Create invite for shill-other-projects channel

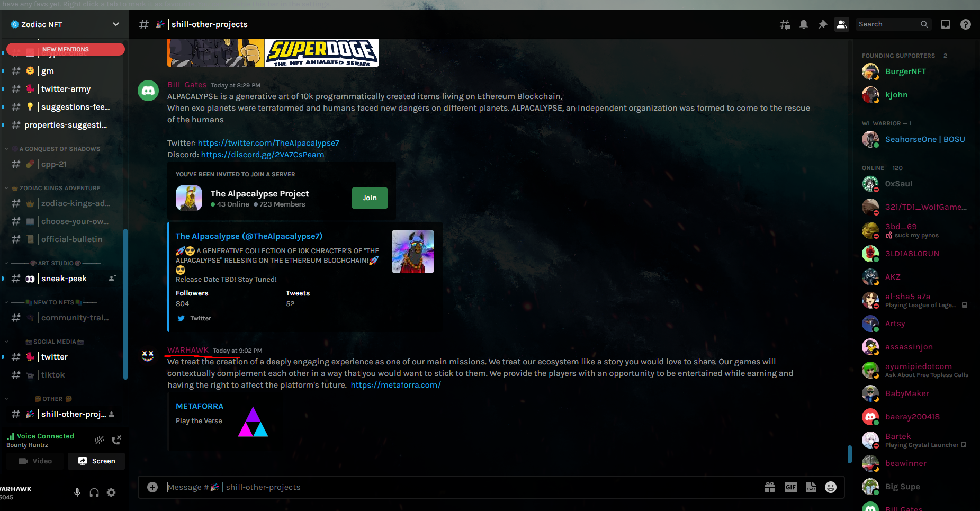pyautogui.click(x=112, y=414)
